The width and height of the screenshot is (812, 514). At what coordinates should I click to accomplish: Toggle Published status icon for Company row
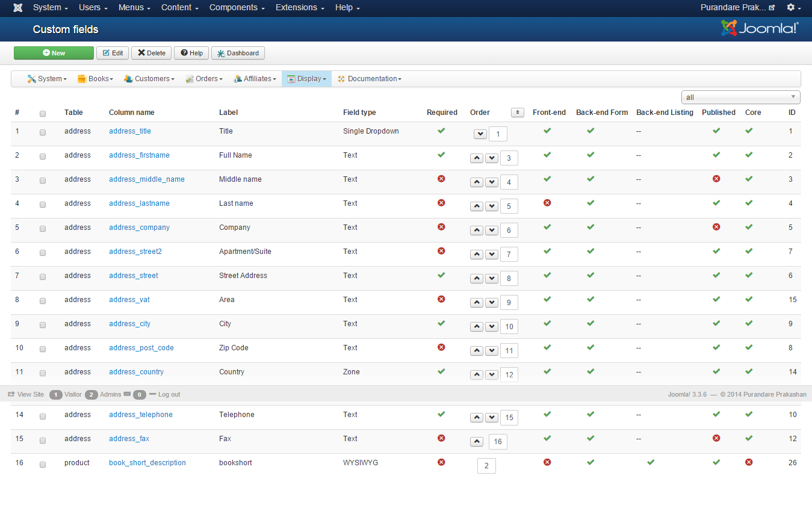[716, 227]
